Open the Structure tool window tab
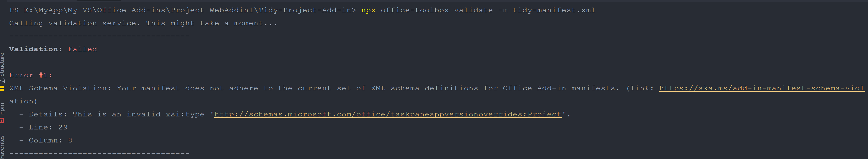This screenshot has height=159, width=868. click(x=2, y=67)
